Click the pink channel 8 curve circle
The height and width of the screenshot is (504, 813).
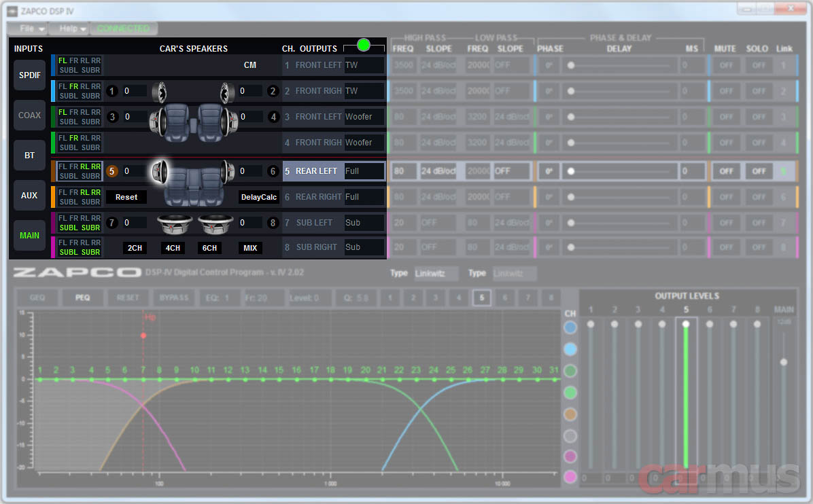pyautogui.click(x=570, y=477)
